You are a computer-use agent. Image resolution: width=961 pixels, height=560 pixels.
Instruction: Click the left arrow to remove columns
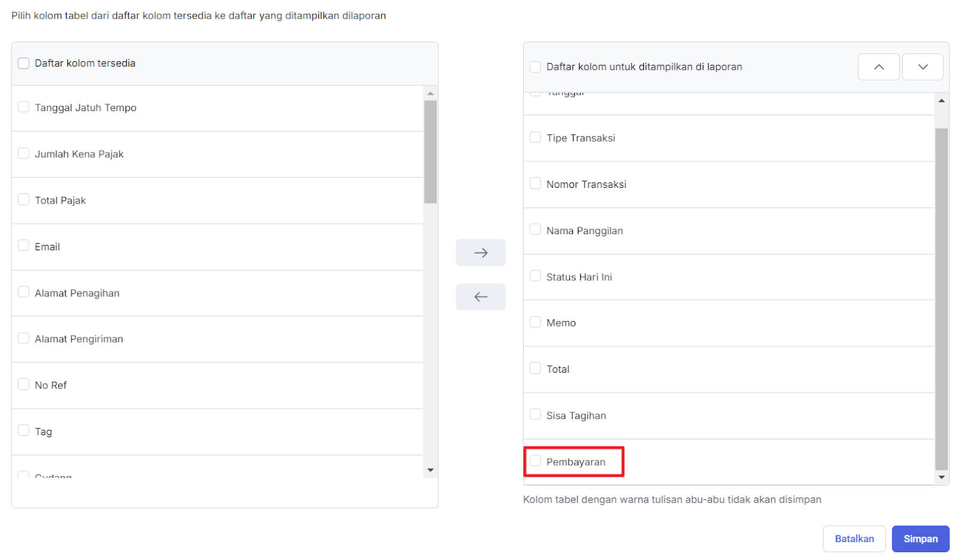coord(480,297)
